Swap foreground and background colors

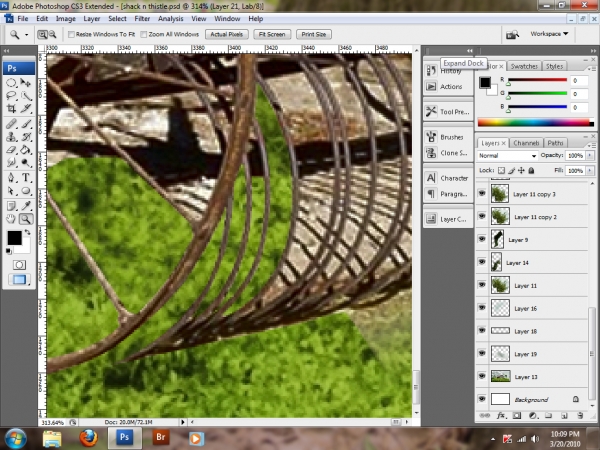pos(28,232)
